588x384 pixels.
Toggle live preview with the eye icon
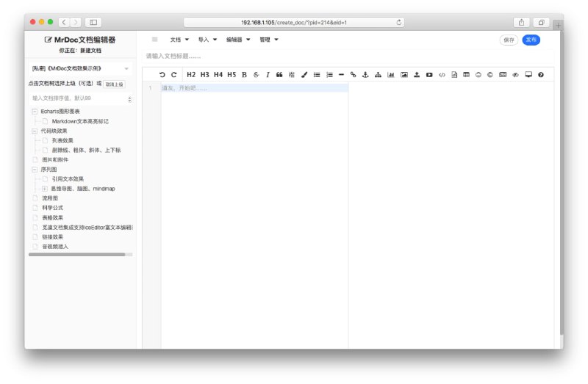(x=515, y=74)
